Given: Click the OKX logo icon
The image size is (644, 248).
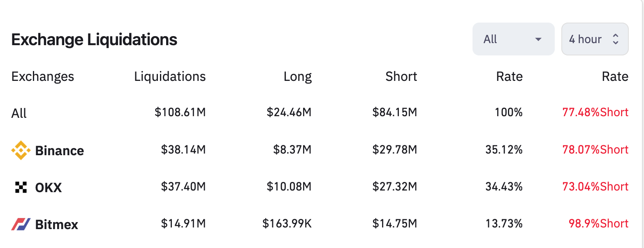Looking at the screenshot, I should point(21,187).
